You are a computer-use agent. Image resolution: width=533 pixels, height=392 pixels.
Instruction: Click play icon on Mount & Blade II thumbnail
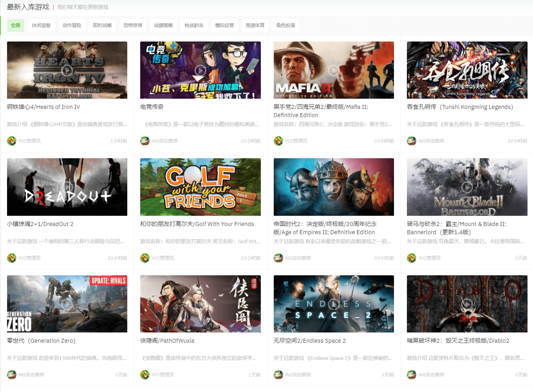point(467,187)
